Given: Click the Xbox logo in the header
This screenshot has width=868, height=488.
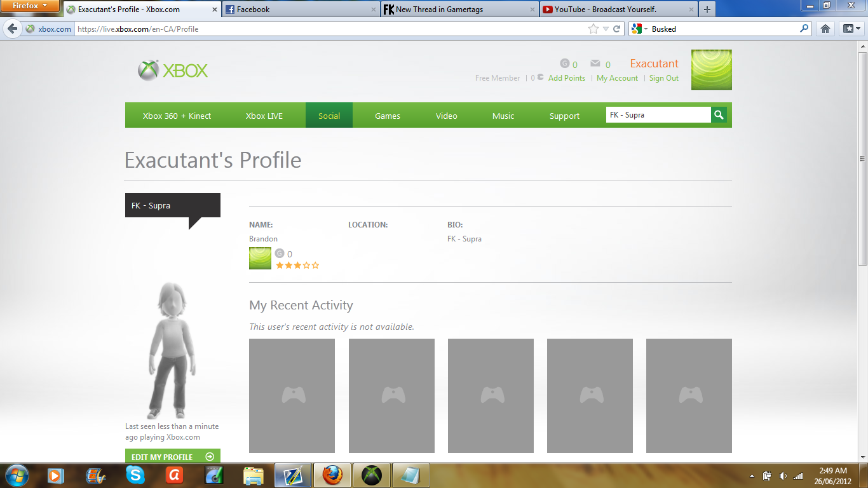Looking at the screenshot, I should [173, 70].
